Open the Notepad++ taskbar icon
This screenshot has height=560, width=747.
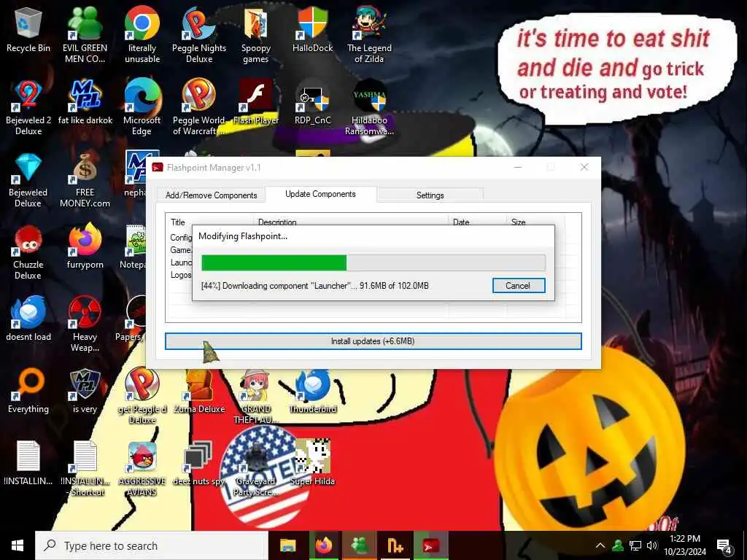coord(395,545)
